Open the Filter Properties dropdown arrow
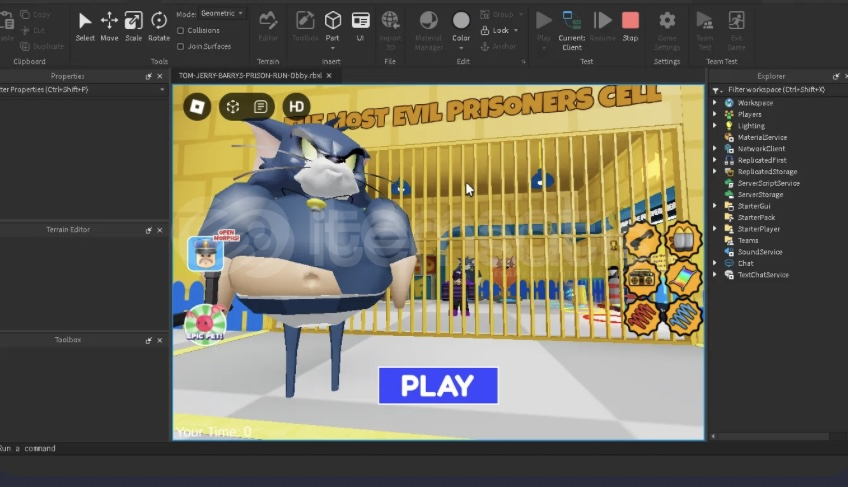The image size is (848, 487). pos(162,90)
